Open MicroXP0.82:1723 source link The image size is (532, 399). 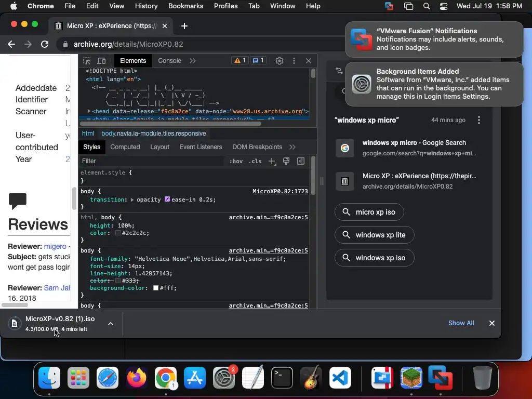[x=280, y=191]
